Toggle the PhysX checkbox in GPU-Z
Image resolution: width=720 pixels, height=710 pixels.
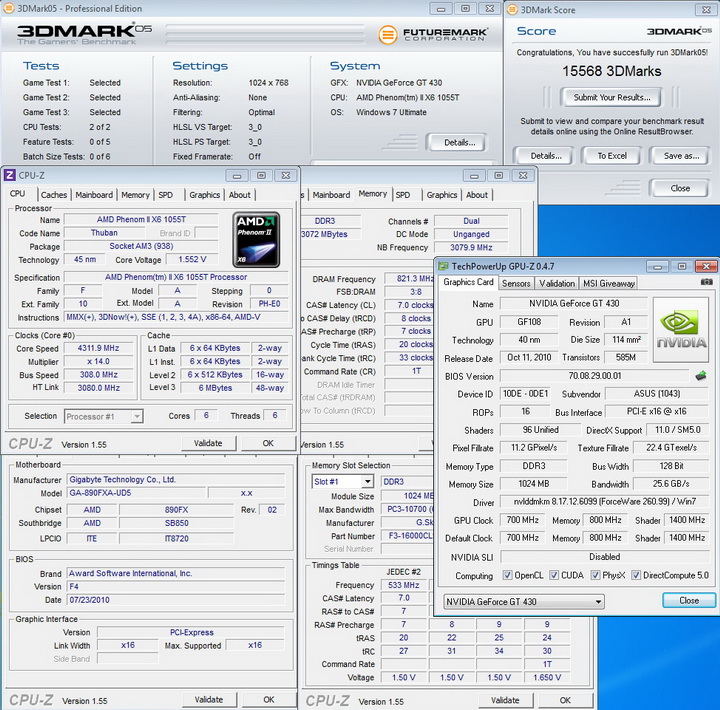click(x=596, y=575)
